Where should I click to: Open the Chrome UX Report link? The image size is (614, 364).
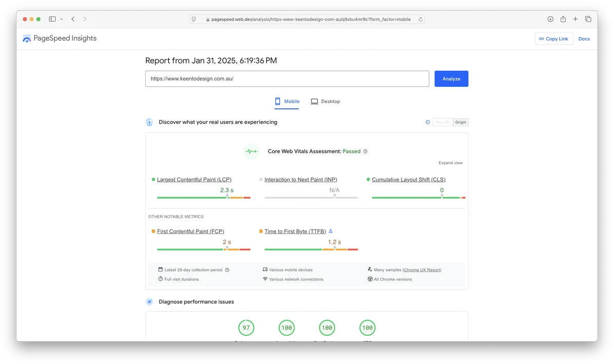pyautogui.click(x=421, y=270)
